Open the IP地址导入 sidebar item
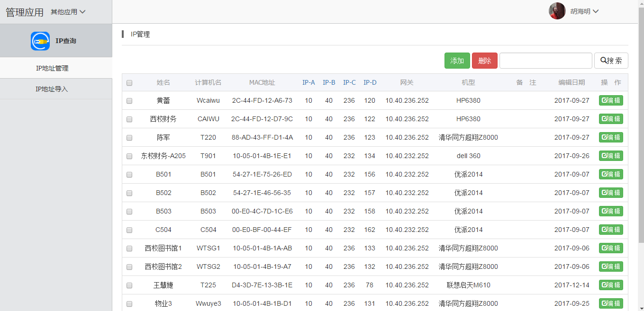 (x=52, y=89)
